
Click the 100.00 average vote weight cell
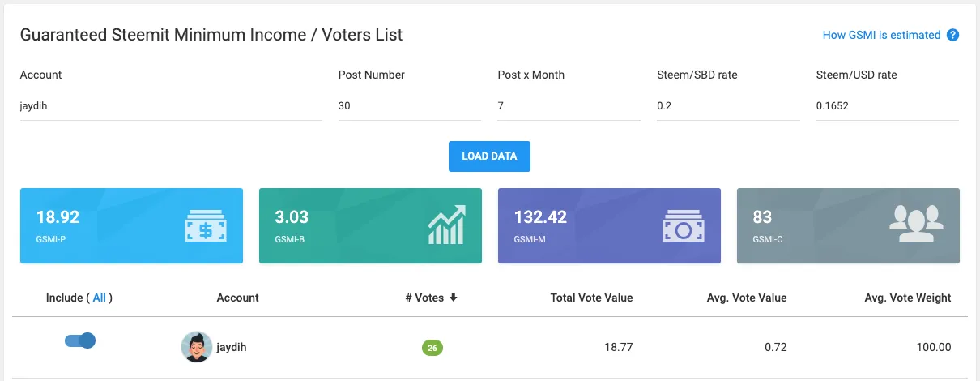click(x=934, y=348)
